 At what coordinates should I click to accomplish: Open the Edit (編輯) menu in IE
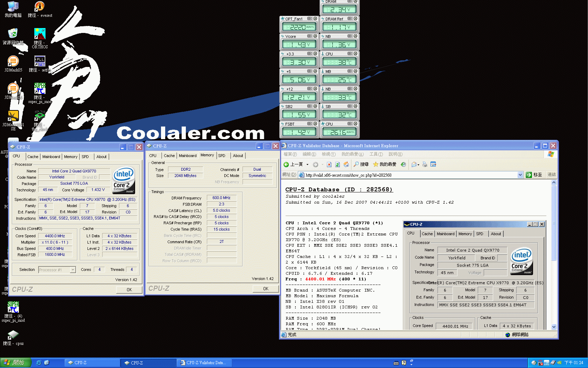pos(309,154)
